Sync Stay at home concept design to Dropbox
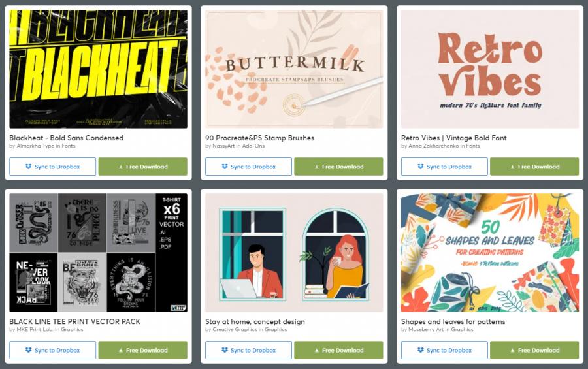The height and width of the screenshot is (369, 588). [x=248, y=350]
